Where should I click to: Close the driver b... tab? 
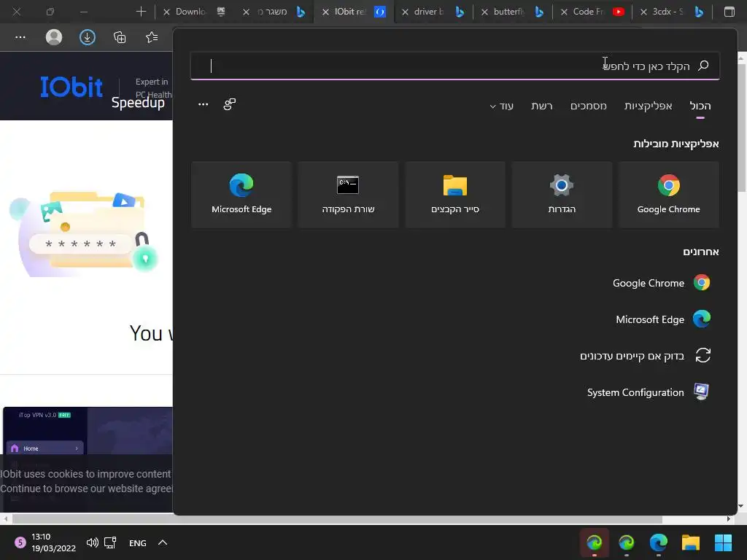pos(405,12)
